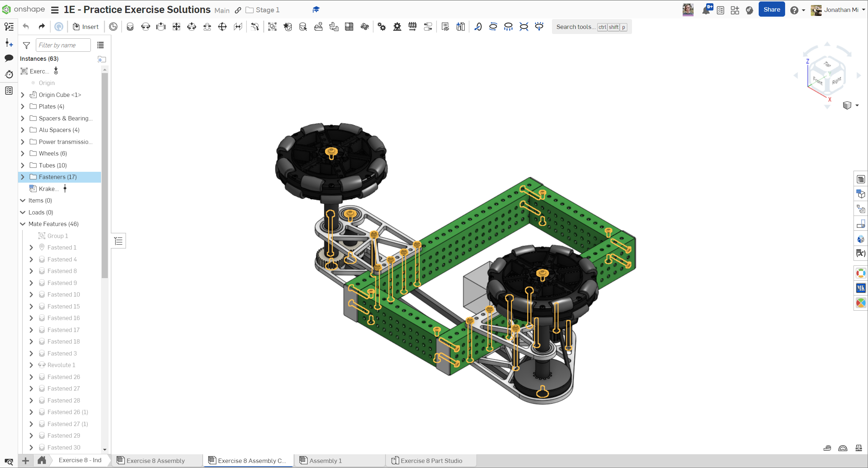
Task: Collapse the Mate Features (46) section
Action: (23, 224)
